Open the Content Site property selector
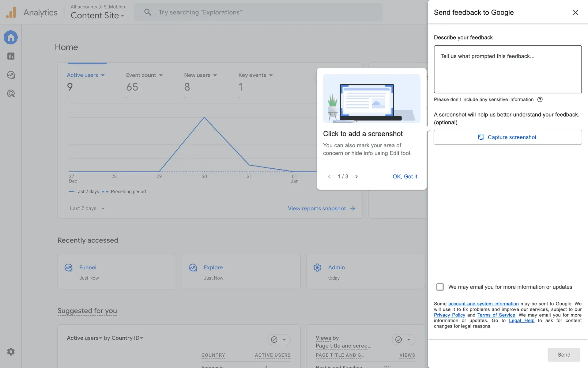The height and width of the screenshot is (368, 588). 97,15
